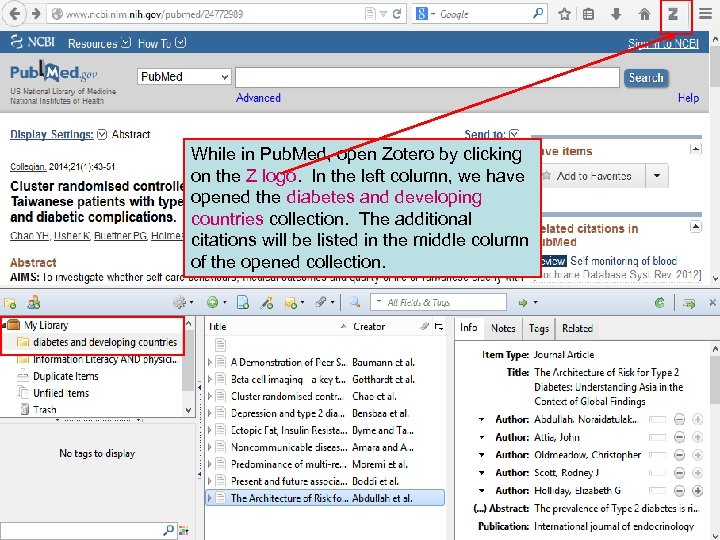Sync with Zotero server icon

(659, 302)
